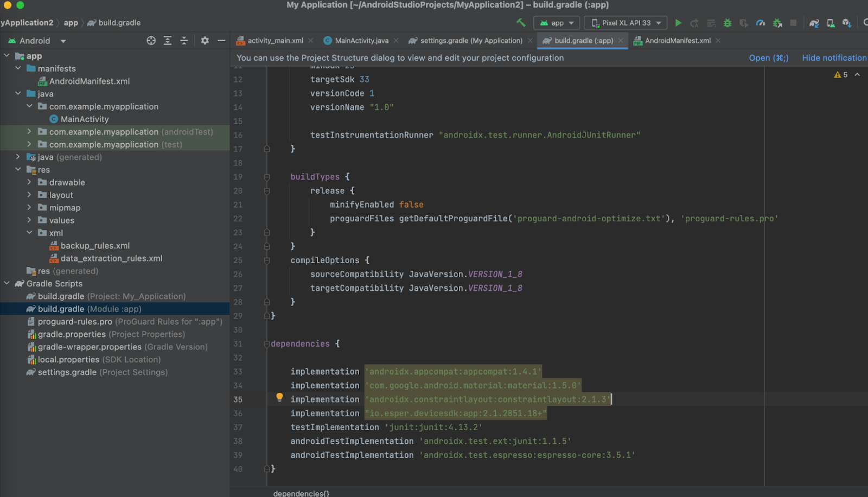Click the Make Project hammer icon
The height and width of the screenshot is (497, 868).
coord(521,23)
